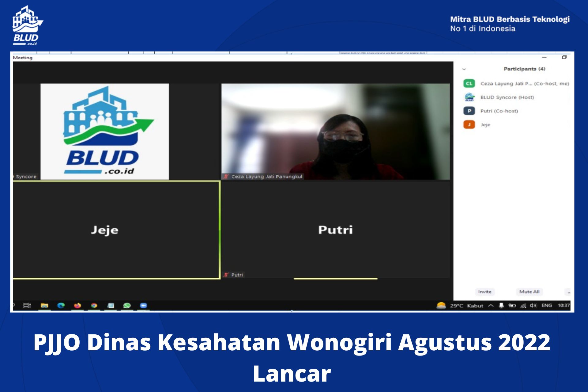The image size is (588, 392).
Task: Click the orange J avatar of Jeje
Action: [469, 124]
